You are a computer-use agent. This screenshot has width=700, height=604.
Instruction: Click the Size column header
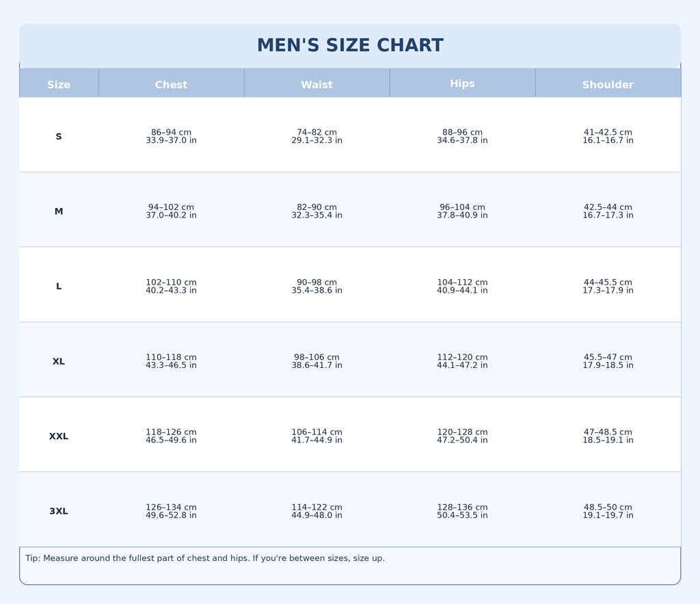(x=59, y=85)
